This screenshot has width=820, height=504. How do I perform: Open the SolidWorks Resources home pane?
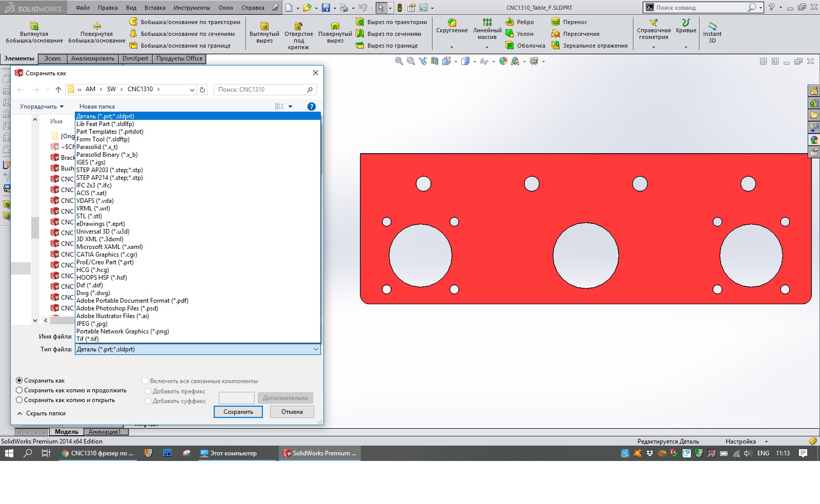pyautogui.click(x=814, y=91)
